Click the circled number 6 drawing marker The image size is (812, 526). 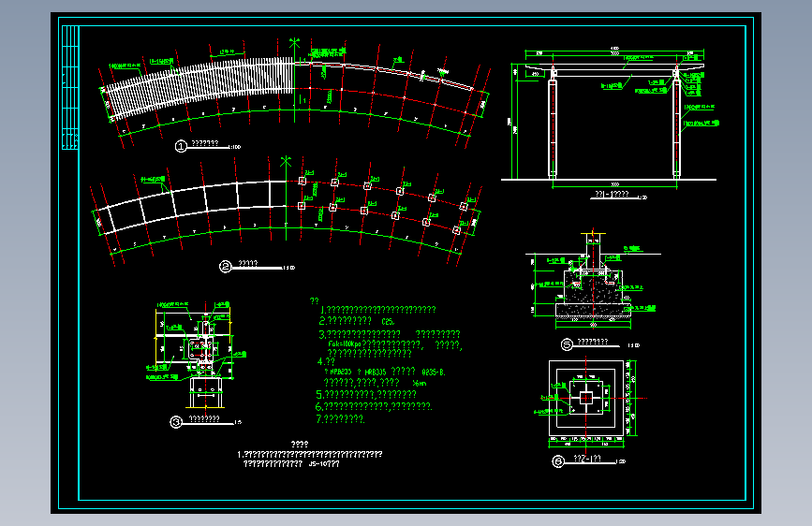click(558, 461)
